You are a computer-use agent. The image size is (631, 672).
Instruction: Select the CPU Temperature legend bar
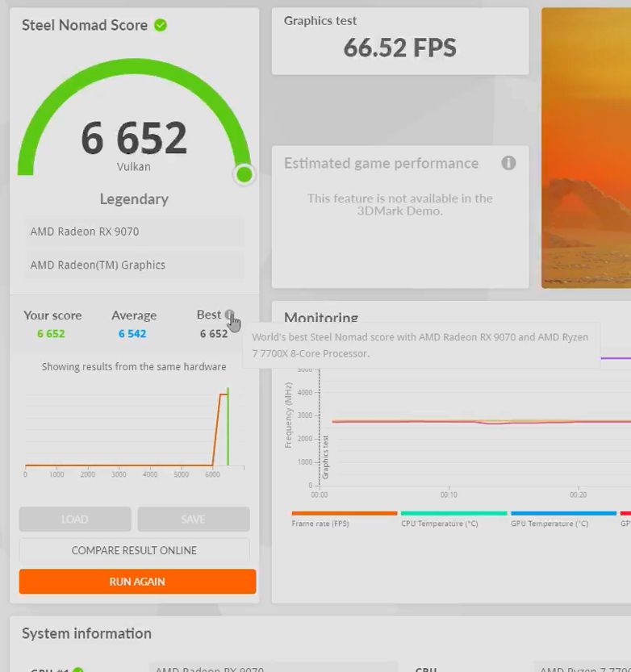(454, 513)
